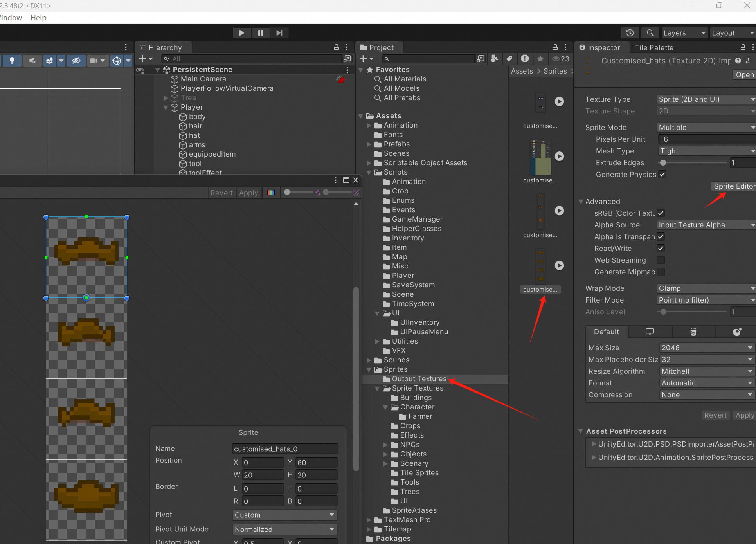Screen dimensions: 756x544
Task: Lock the Hierarchy panel
Action: click(336, 47)
